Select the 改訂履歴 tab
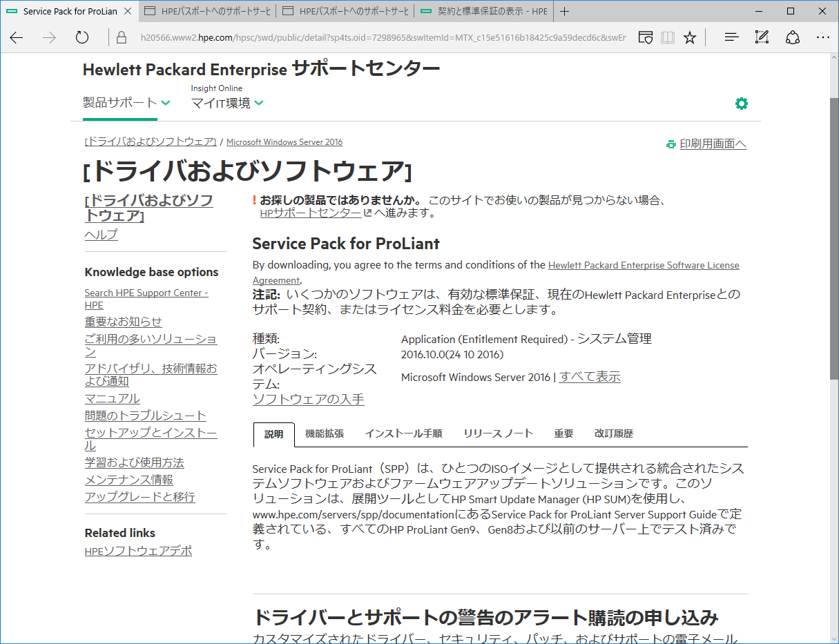This screenshot has height=644, width=839. (614, 433)
